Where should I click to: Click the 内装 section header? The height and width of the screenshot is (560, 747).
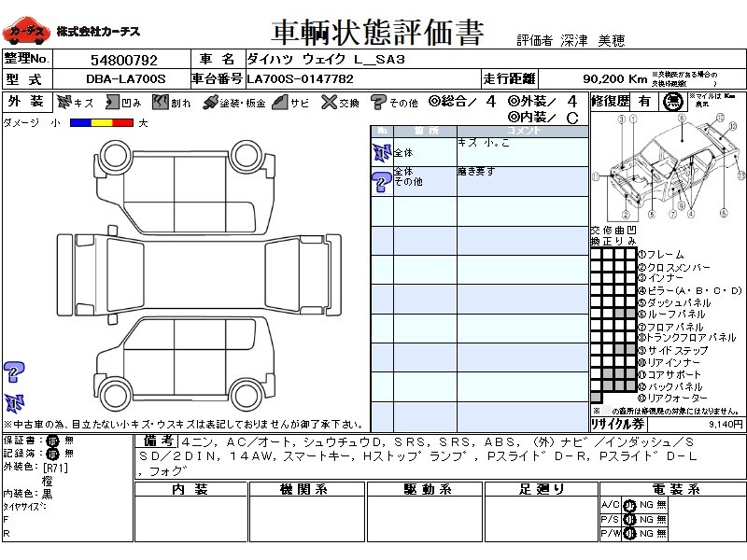point(190,489)
